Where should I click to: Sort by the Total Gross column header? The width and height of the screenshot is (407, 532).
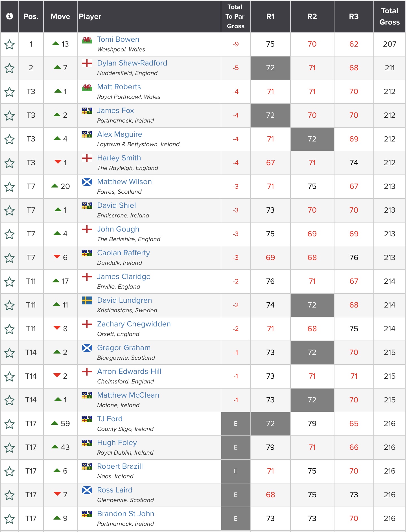389,16
